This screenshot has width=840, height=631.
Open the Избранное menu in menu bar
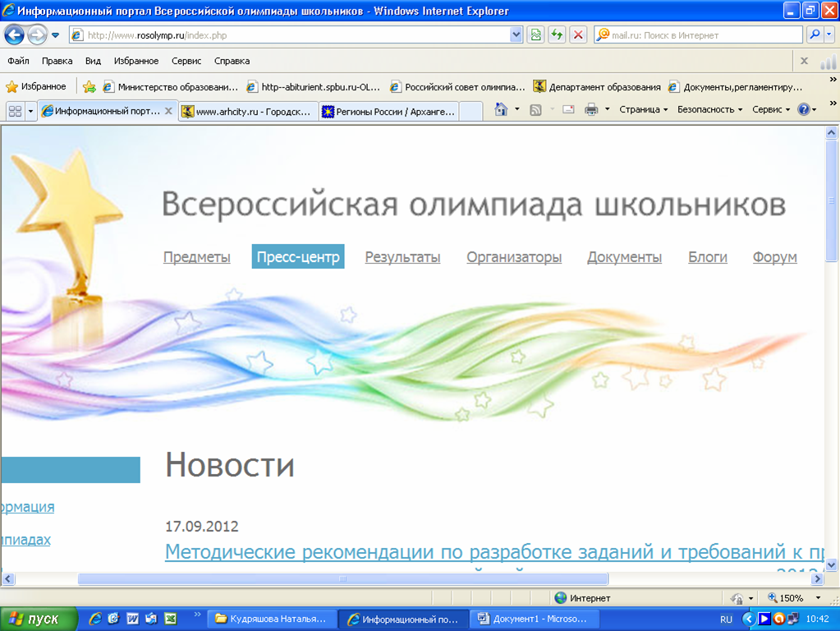coord(136,61)
